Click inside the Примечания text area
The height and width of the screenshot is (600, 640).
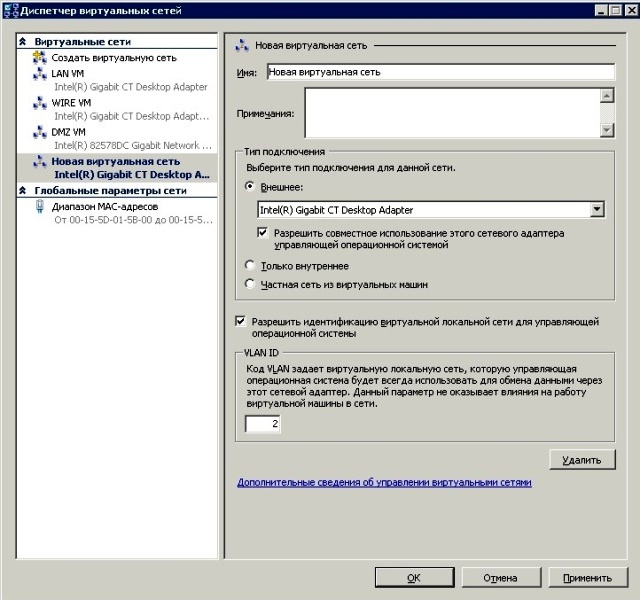pyautogui.click(x=452, y=113)
